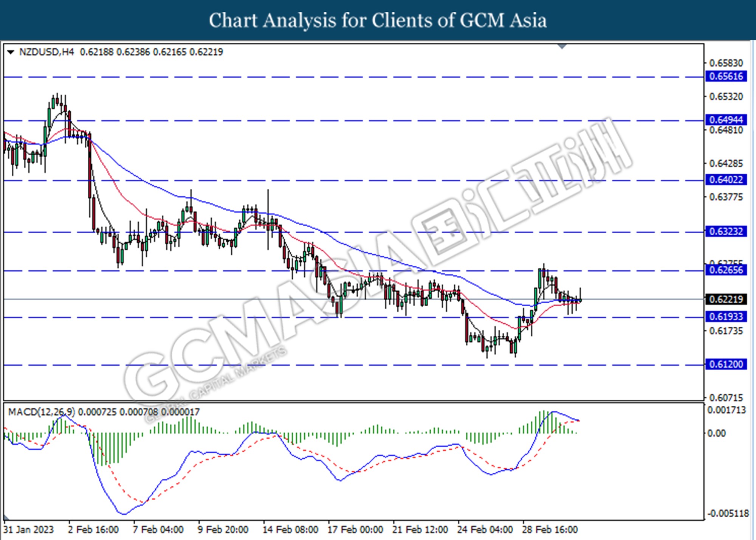The image size is (756, 540).
Task: Click the 14 Feb 08:00 time label
Action: 290,529
